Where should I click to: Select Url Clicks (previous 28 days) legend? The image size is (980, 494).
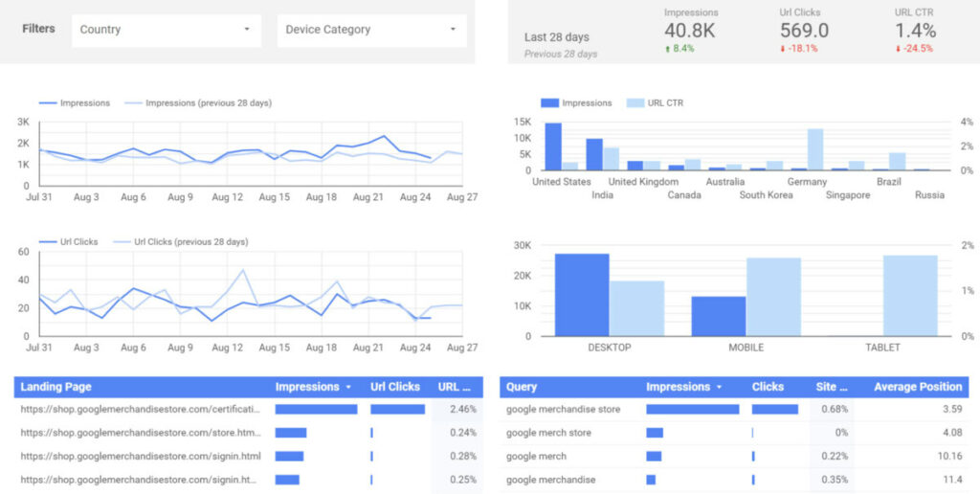180,241
